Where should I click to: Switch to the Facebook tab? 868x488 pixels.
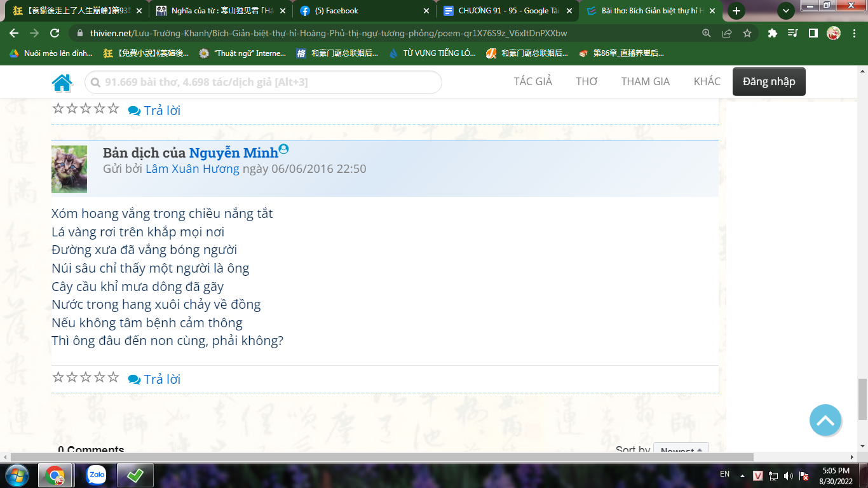coord(362,11)
